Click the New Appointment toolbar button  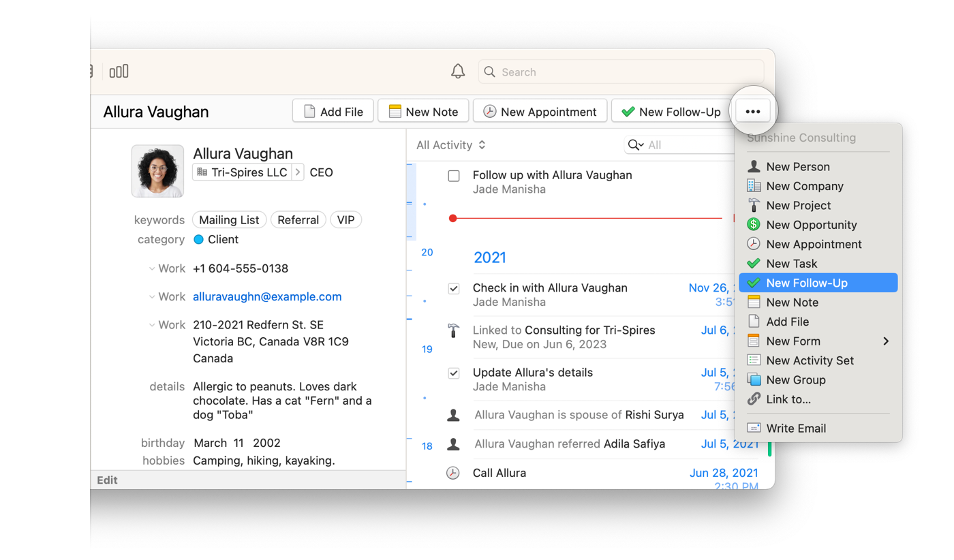pyautogui.click(x=540, y=111)
